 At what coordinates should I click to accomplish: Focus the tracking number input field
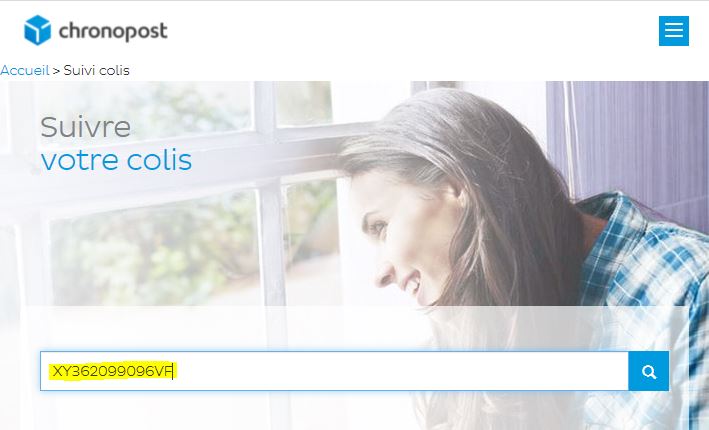[334, 371]
